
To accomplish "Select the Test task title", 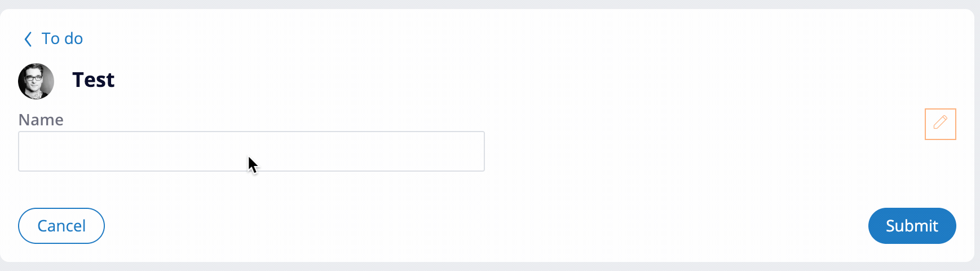I will point(94,80).
